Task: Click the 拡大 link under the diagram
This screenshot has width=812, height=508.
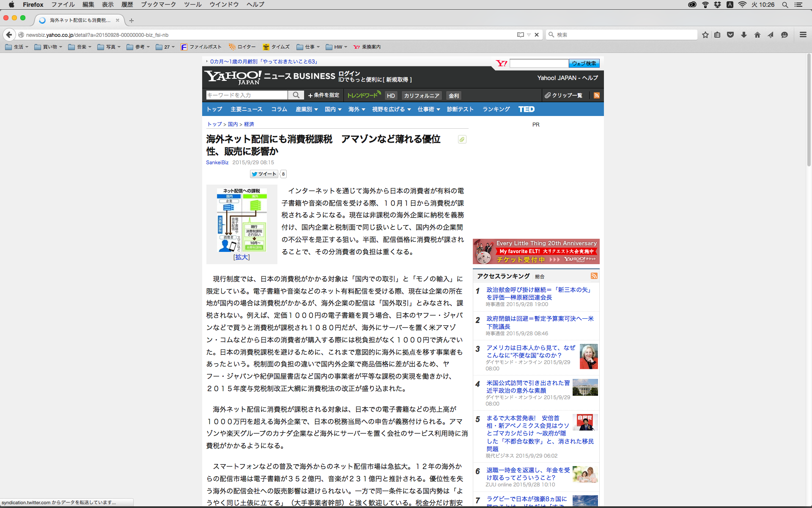Action: (241, 257)
